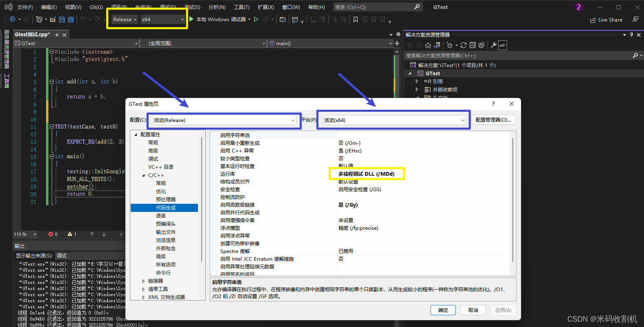Collapse all nodes in Solution Explorer

coord(473,45)
